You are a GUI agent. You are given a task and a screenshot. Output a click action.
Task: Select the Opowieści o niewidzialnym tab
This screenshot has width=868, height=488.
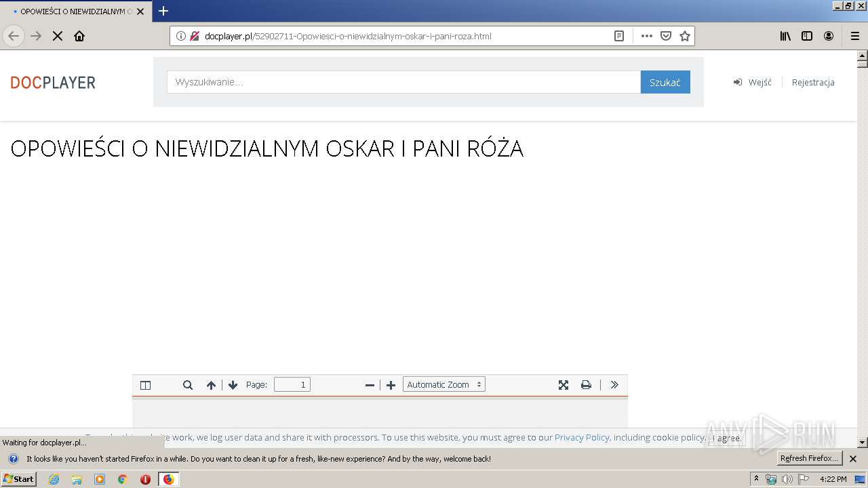point(75,12)
